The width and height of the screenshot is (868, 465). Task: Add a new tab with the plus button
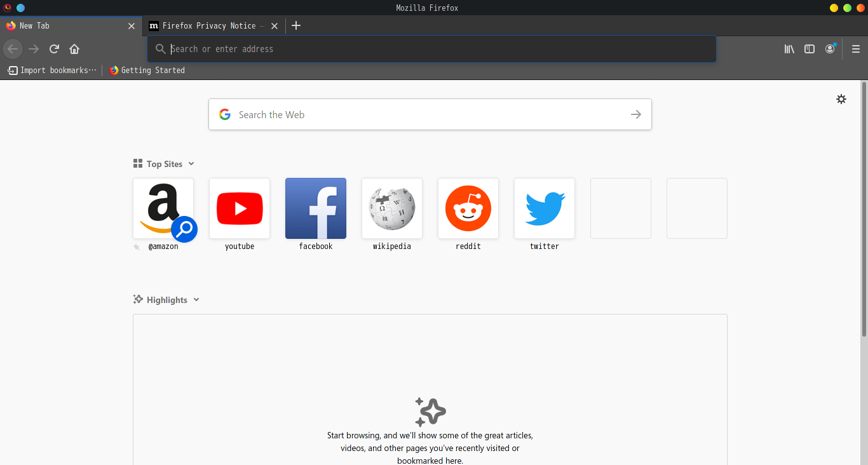click(296, 26)
